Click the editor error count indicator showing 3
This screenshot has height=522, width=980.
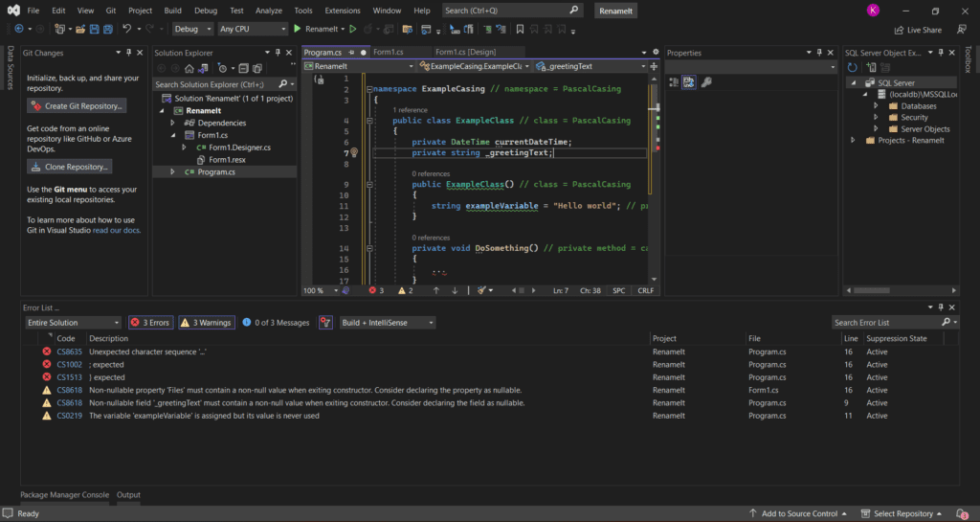pos(376,291)
